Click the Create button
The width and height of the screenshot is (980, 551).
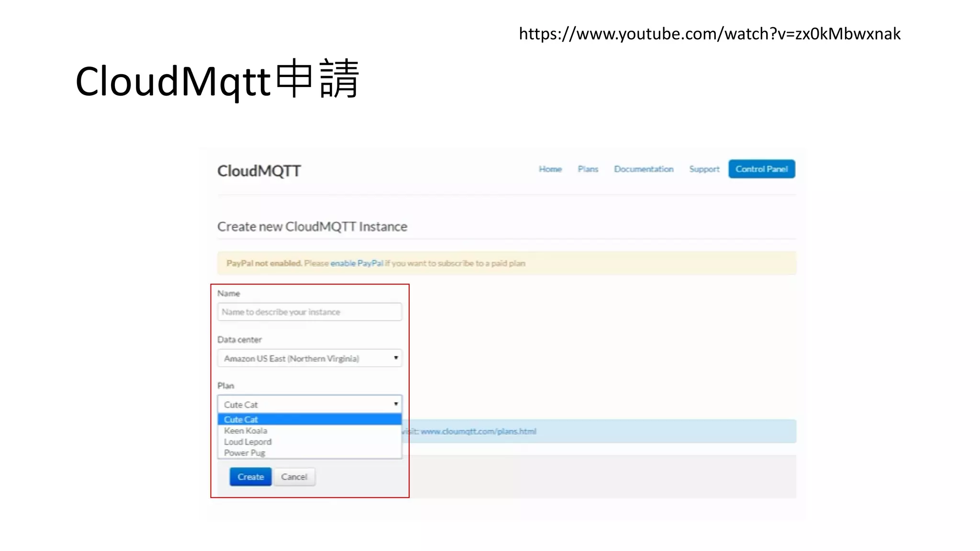point(250,477)
